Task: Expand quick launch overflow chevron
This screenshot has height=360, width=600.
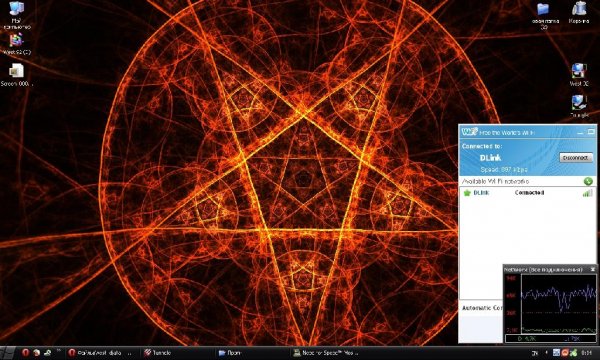Action: click(x=59, y=350)
